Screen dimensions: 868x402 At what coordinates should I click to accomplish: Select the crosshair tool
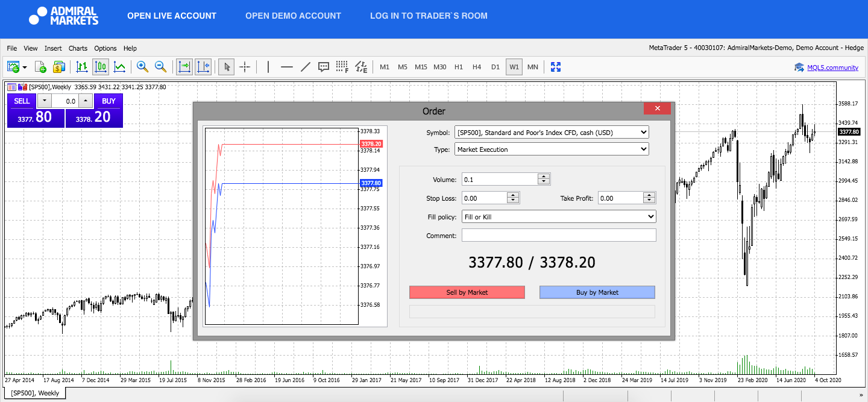245,66
